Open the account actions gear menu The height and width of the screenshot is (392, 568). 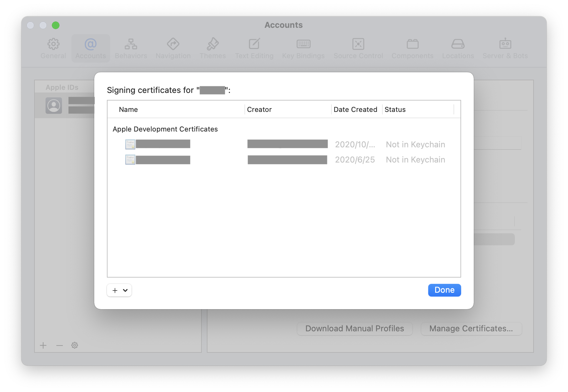75,345
